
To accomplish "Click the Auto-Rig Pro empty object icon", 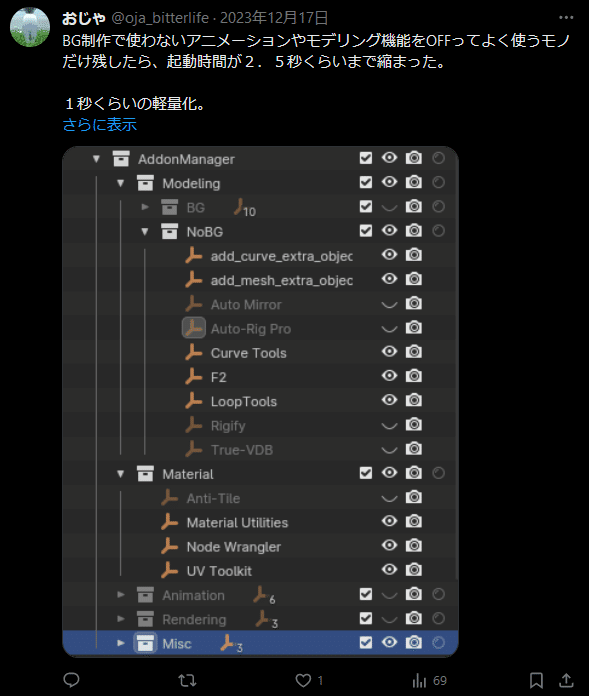I will (x=194, y=328).
